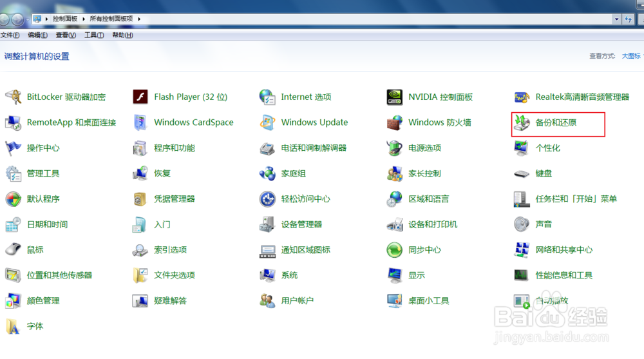The height and width of the screenshot is (359, 644).
Task: Open the 帮助(H) menu
Action: (123, 35)
